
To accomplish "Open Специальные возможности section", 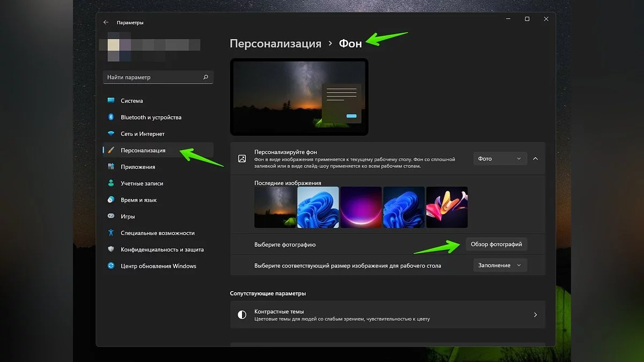I will coord(157,233).
